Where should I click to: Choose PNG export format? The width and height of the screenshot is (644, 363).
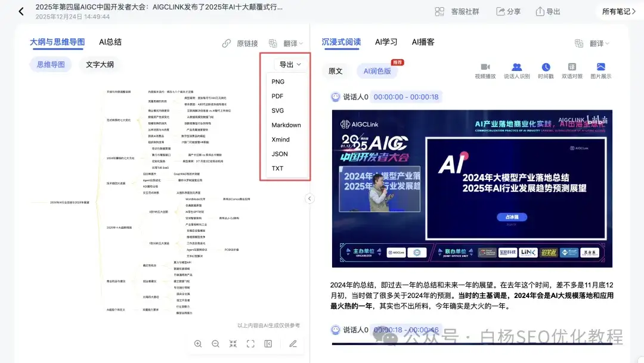click(x=278, y=82)
